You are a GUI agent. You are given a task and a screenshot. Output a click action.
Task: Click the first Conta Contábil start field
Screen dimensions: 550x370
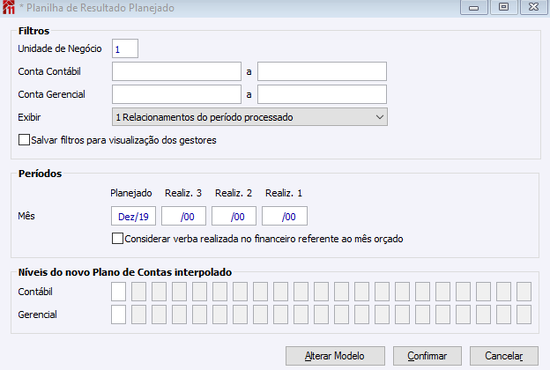point(177,72)
